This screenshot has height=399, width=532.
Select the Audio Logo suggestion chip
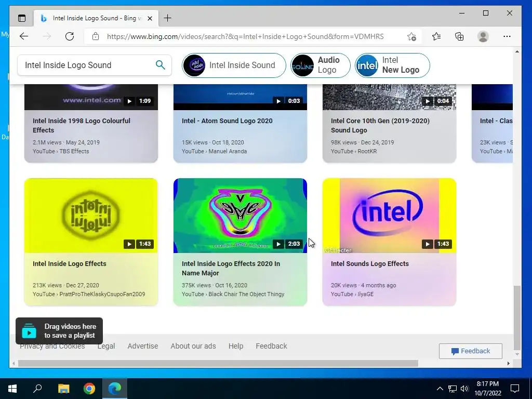point(320,65)
